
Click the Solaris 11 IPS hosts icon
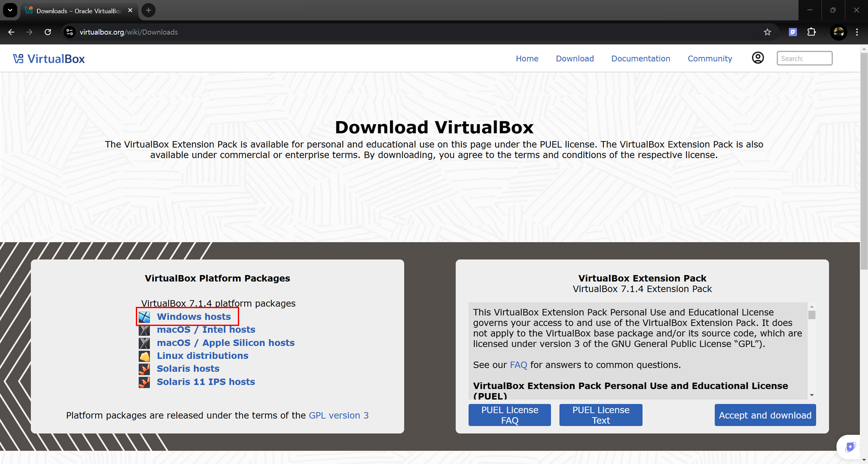(145, 382)
